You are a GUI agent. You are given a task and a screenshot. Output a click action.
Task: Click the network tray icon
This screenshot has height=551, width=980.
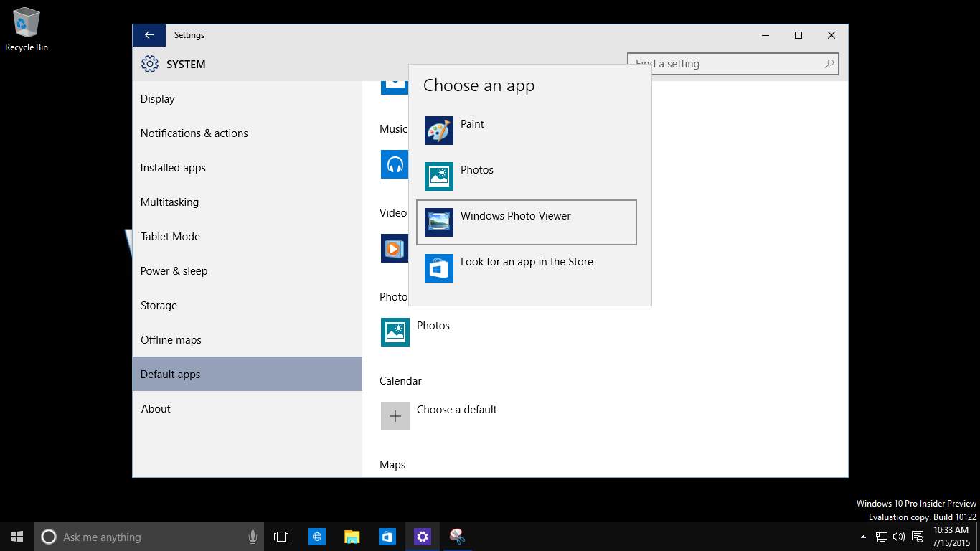coord(882,537)
